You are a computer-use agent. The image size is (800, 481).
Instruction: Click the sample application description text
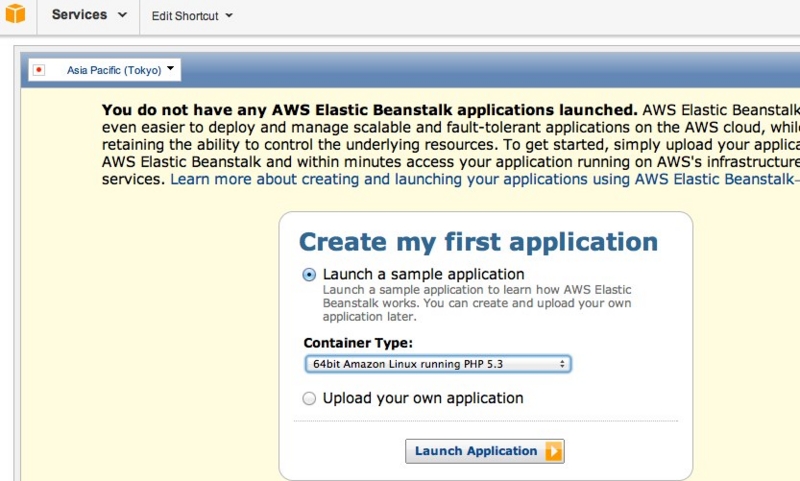coord(477,303)
